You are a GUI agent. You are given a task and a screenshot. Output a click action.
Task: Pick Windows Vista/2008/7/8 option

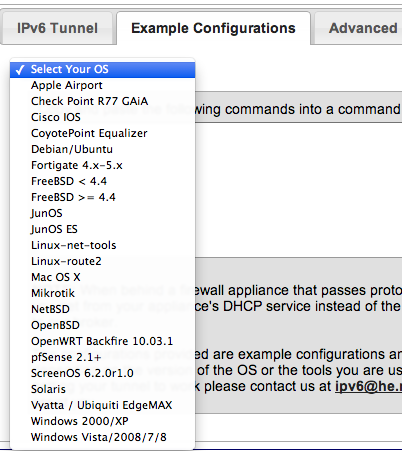(102, 437)
